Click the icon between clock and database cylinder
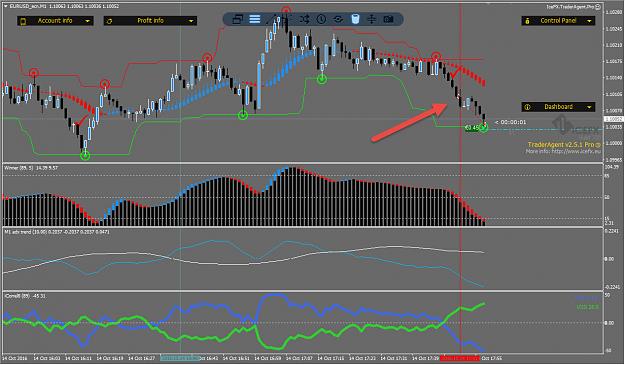The image size is (625, 365). [x=338, y=19]
